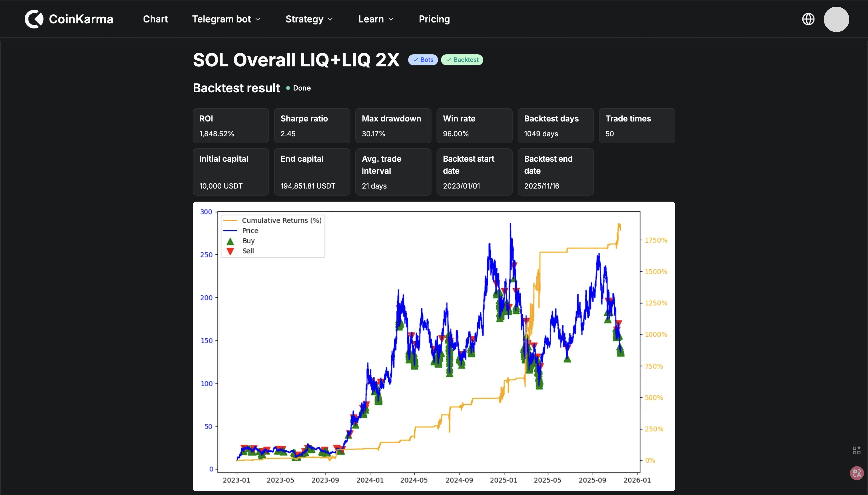The height and width of the screenshot is (495, 868).
Task: Select the Chart menu item
Action: [155, 19]
